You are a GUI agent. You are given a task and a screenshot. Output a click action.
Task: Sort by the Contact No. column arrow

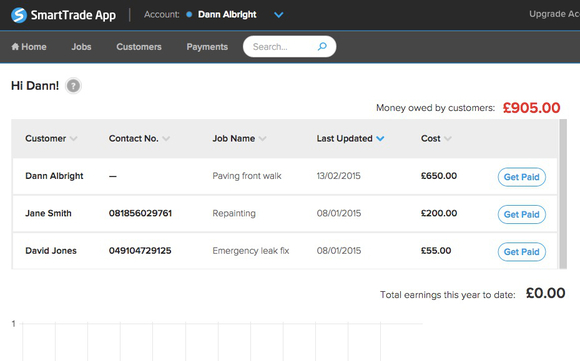click(166, 139)
